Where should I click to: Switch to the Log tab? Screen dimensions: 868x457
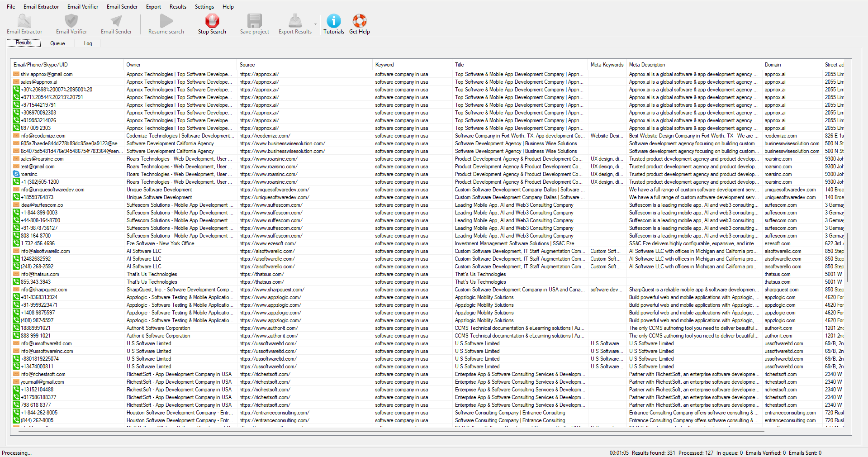point(88,43)
